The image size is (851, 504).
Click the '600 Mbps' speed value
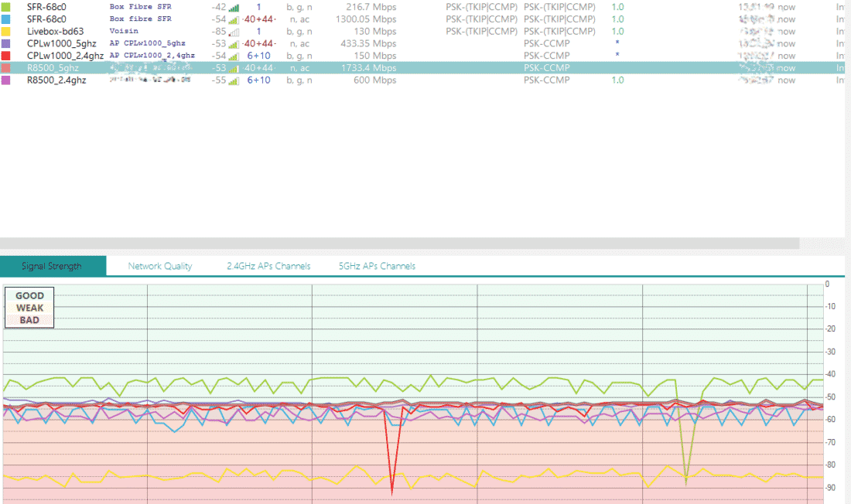[375, 80]
